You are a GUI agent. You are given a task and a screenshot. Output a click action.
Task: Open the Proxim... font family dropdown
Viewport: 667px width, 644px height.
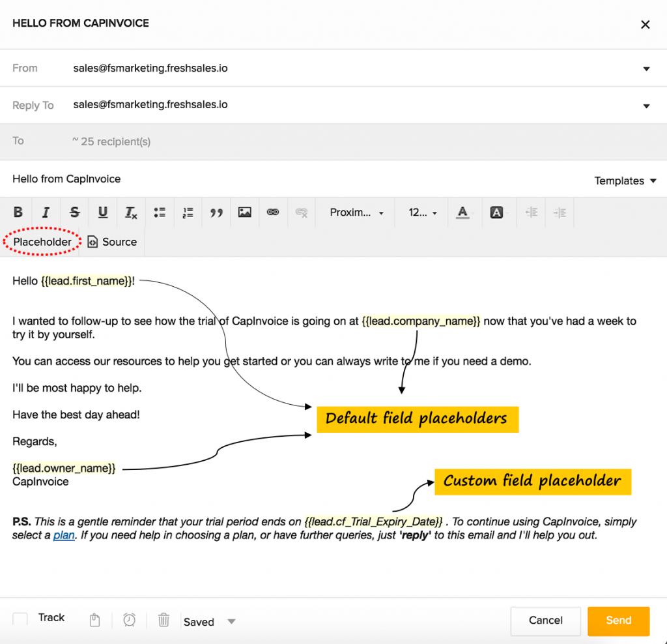point(356,212)
